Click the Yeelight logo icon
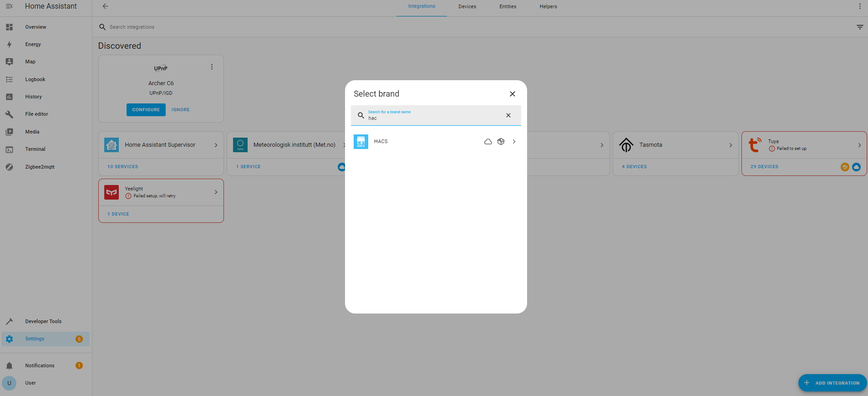 coord(112,192)
